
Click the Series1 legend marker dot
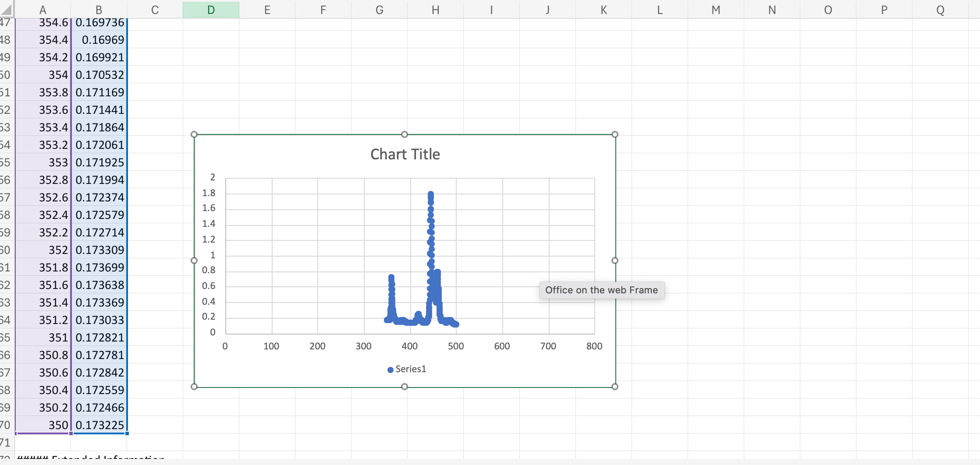390,369
